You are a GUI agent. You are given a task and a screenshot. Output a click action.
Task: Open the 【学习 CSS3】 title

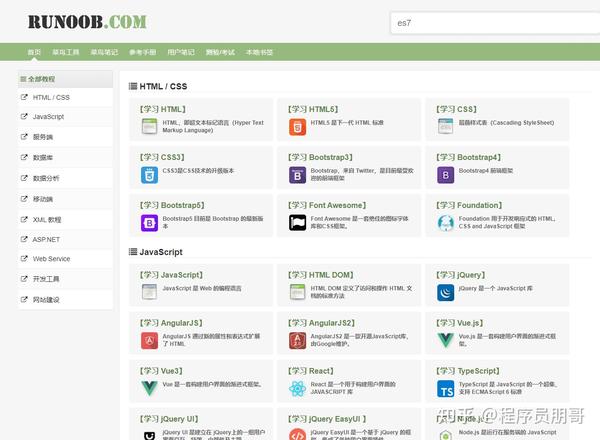(162, 157)
